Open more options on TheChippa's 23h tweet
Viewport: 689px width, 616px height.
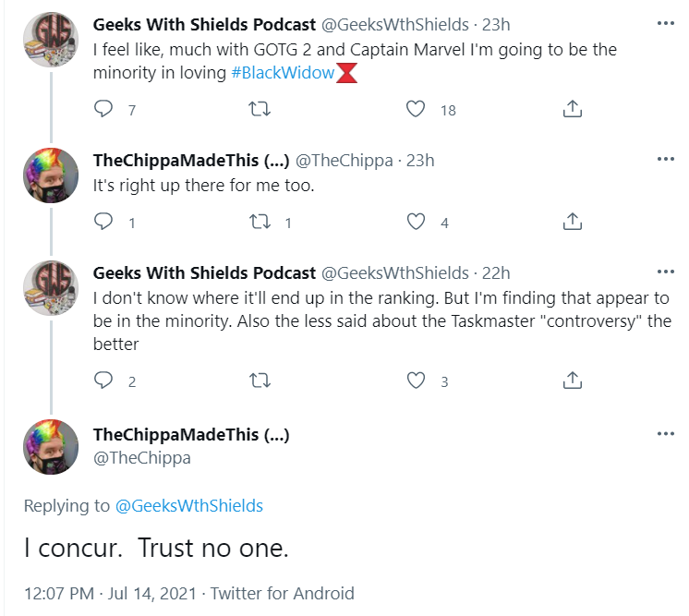tap(665, 159)
